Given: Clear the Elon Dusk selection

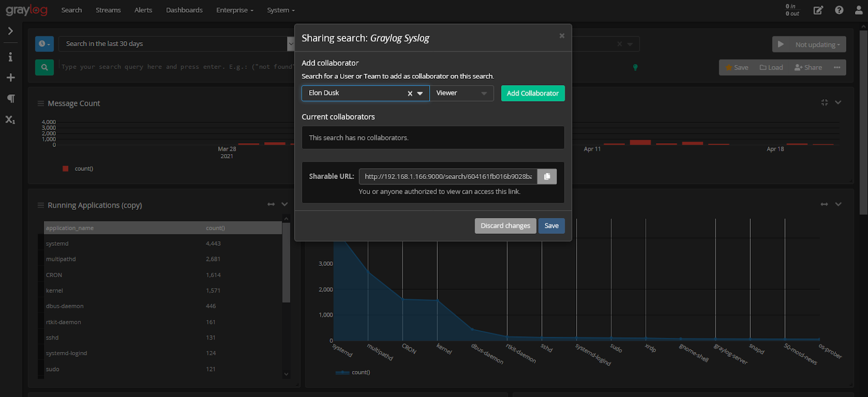Looking at the screenshot, I should 410,93.
